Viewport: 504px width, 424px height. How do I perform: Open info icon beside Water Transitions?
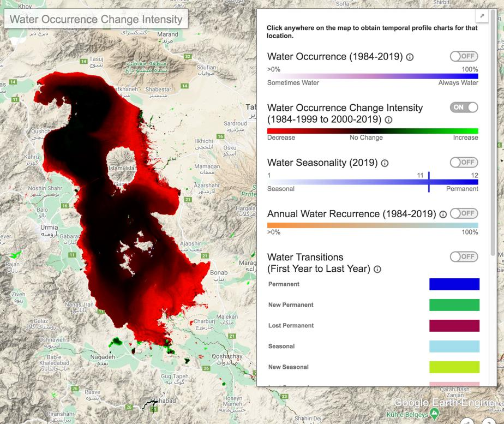click(377, 270)
